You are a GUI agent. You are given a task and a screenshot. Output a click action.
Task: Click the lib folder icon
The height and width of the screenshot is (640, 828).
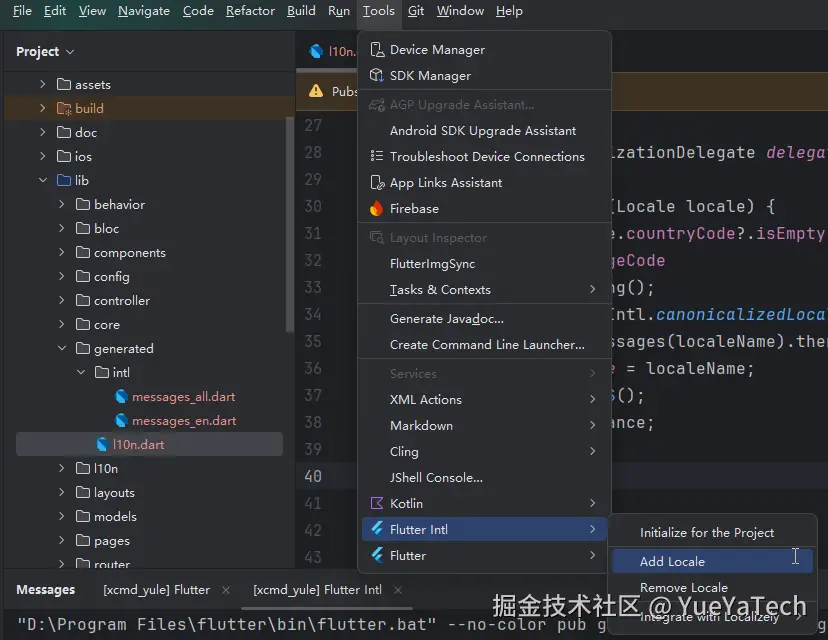click(x=64, y=181)
